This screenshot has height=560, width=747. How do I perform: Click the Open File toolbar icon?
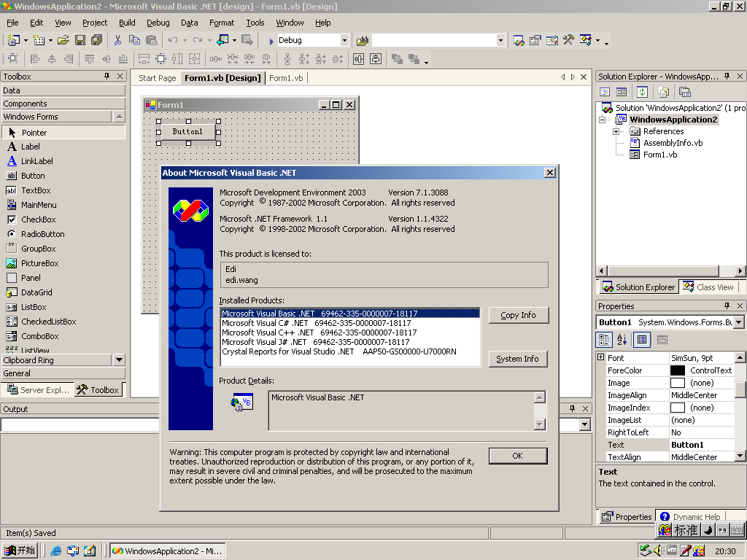(x=63, y=41)
